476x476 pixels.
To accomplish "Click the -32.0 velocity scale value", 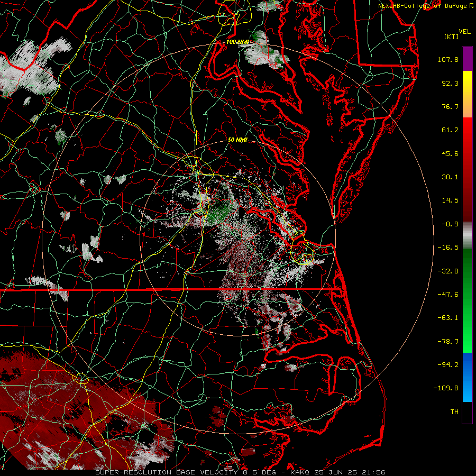I will [x=448, y=271].
